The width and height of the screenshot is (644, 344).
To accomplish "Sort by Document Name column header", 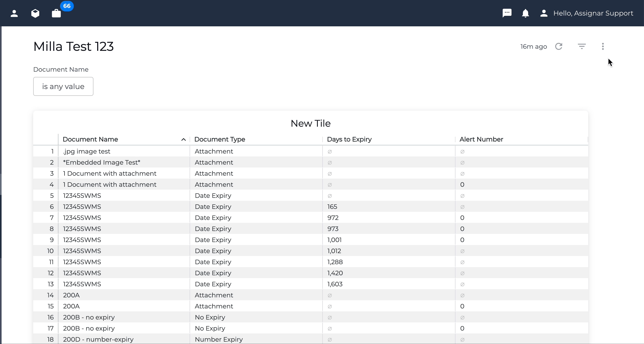I will coord(90,139).
